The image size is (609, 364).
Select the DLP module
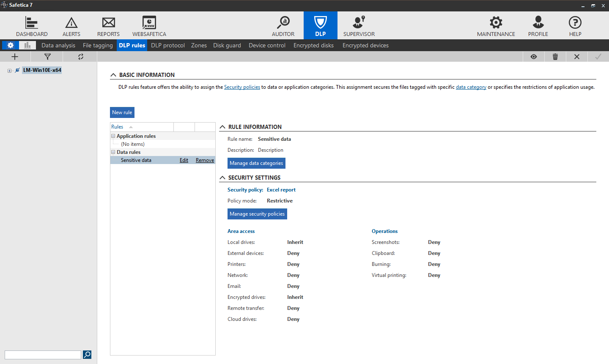click(321, 25)
